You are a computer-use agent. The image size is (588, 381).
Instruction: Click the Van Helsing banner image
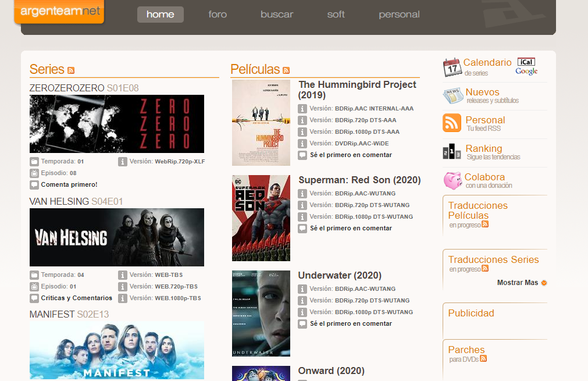(117, 237)
